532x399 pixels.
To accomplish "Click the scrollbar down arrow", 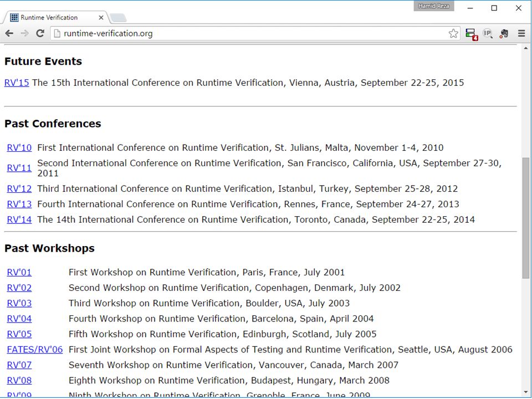I will 525,393.
